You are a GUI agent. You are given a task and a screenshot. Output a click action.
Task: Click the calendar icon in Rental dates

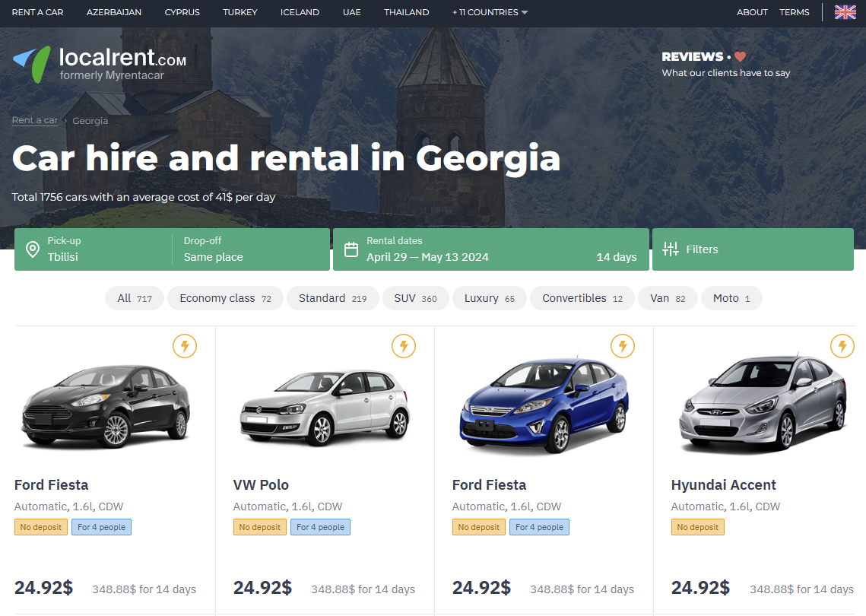(x=351, y=249)
